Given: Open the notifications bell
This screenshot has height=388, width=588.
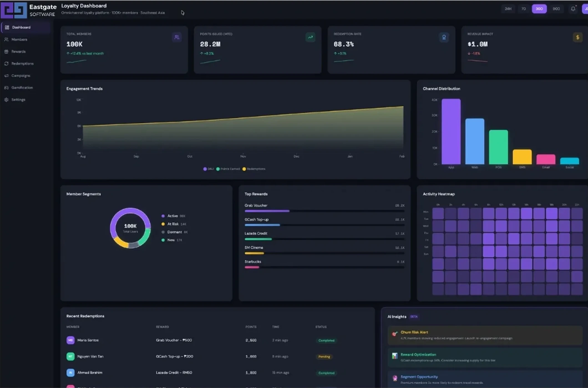Looking at the screenshot, I should coord(573,9).
